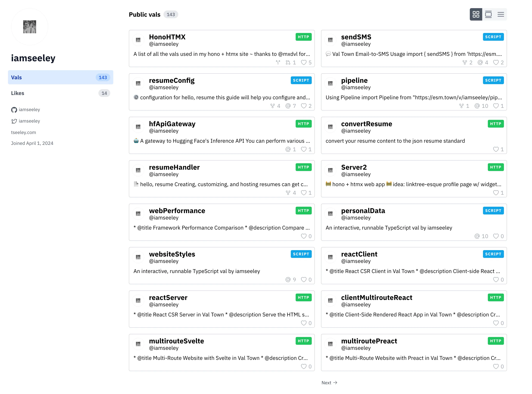Follow the Next pagination link

tap(329, 383)
